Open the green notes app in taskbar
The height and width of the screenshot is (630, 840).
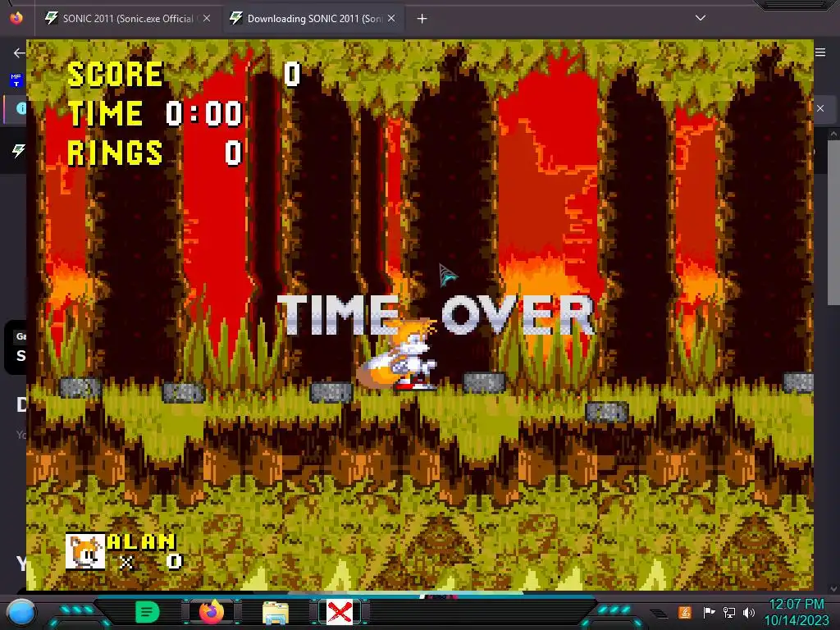(148, 612)
